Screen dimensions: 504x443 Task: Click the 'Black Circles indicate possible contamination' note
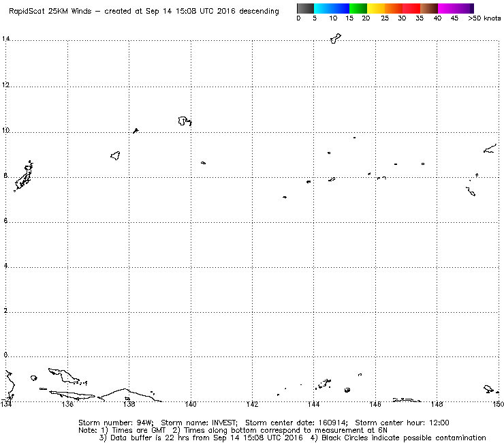[404, 438]
